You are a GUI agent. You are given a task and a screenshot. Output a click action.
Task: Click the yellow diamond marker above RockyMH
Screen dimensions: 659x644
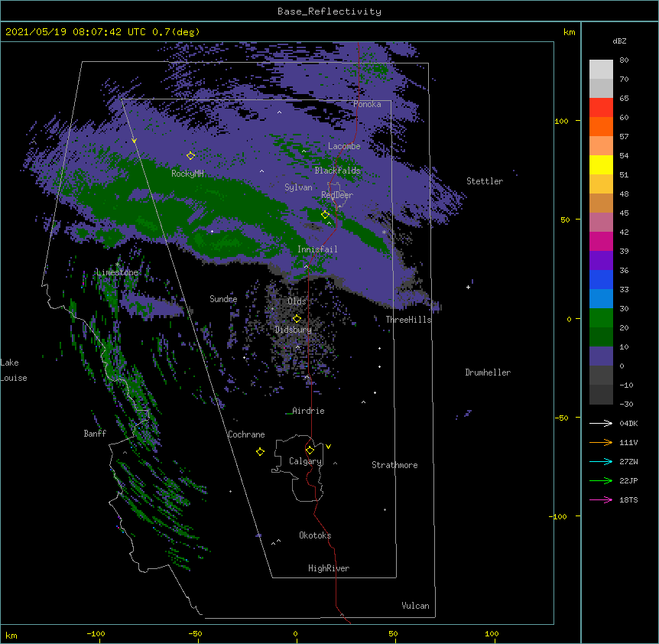[x=191, y=155]
